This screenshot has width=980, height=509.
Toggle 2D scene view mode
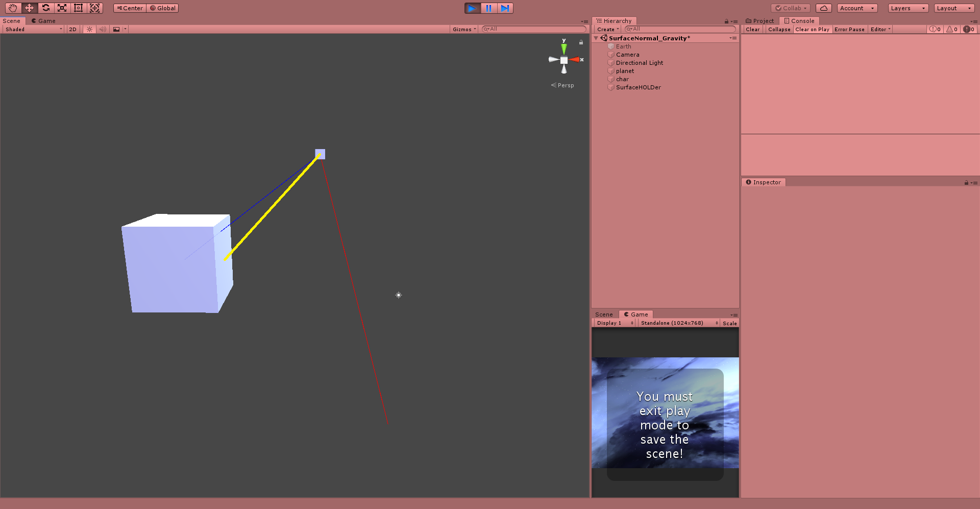72,30
